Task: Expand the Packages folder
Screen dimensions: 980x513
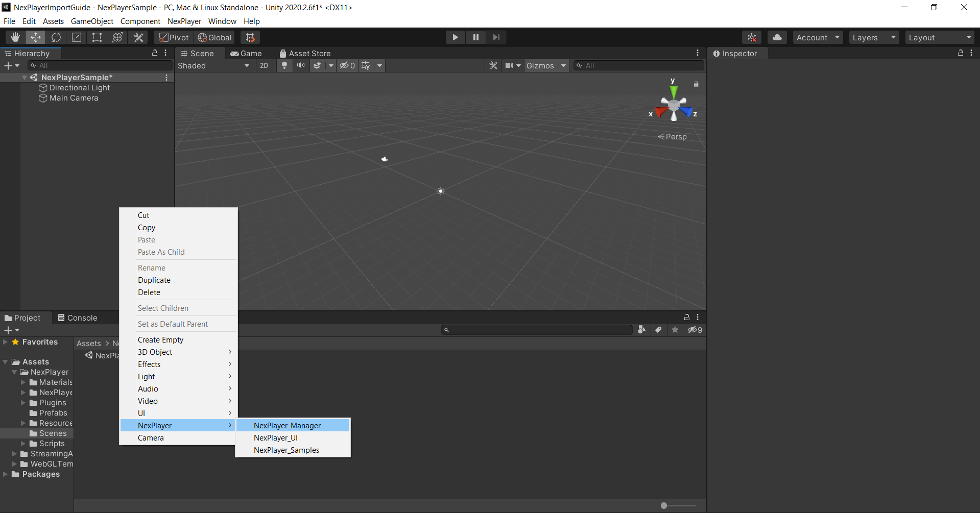Action: point(6,474)
